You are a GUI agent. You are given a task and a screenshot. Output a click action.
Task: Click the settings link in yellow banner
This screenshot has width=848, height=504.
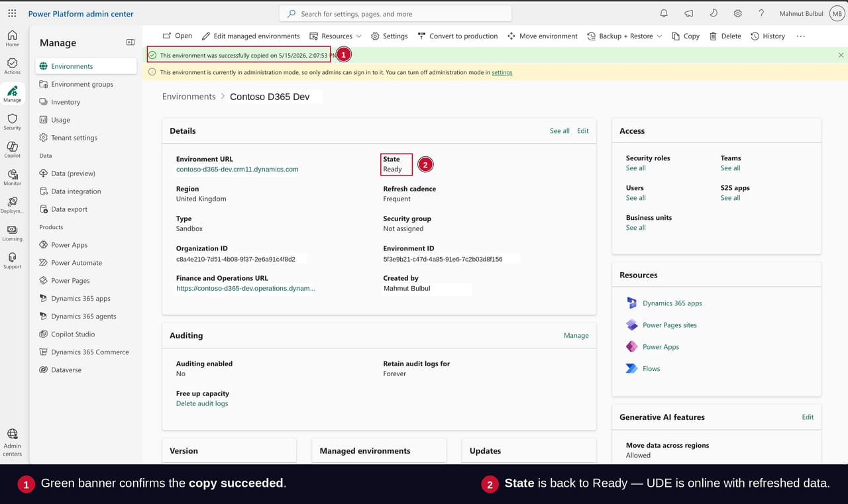click(502, 72)
